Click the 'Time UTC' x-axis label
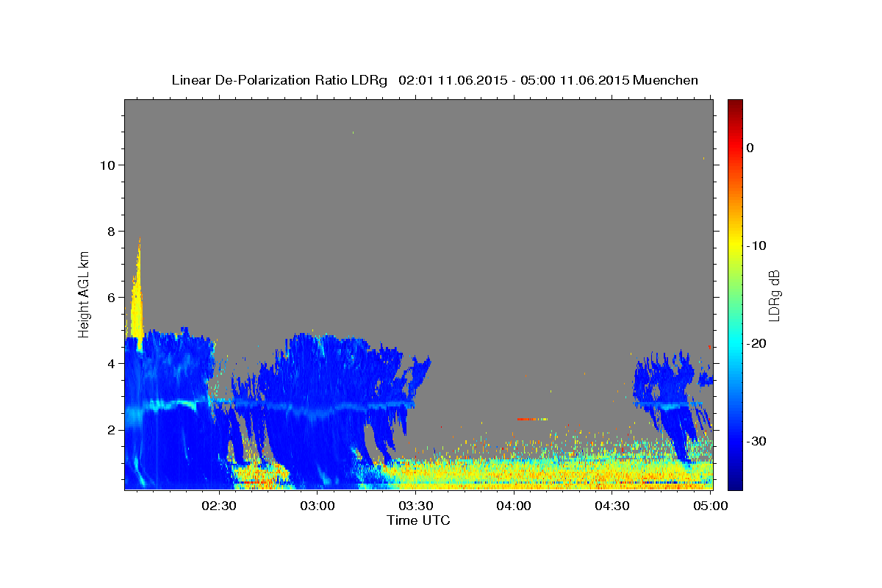 [x=418, y=520]
